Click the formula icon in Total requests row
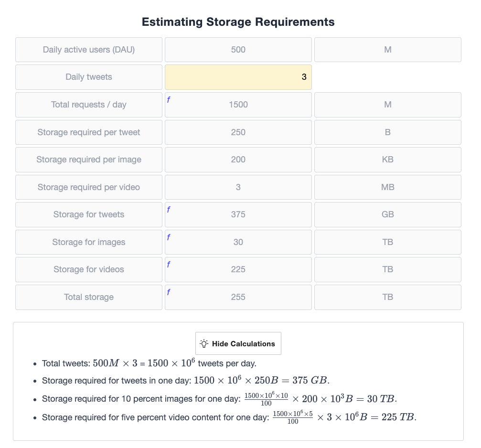 pos(169,100)
